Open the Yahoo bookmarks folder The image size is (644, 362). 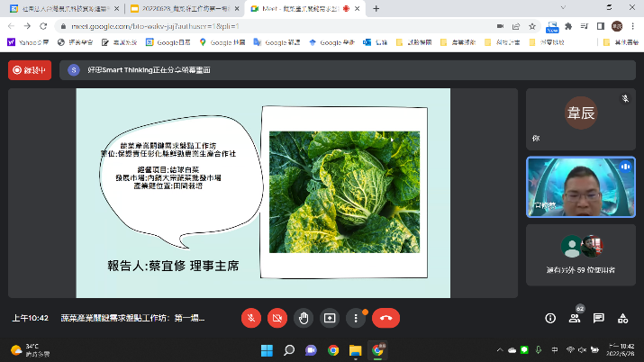tap(25, 42)
